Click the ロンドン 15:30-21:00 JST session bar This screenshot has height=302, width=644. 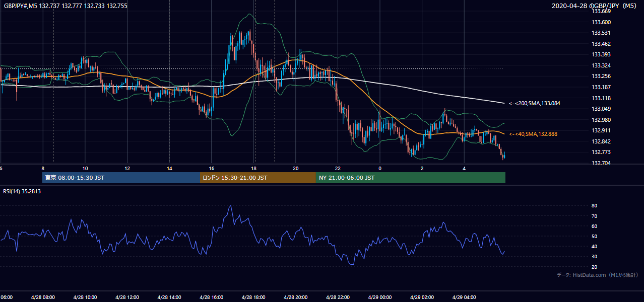click(258, 178)
